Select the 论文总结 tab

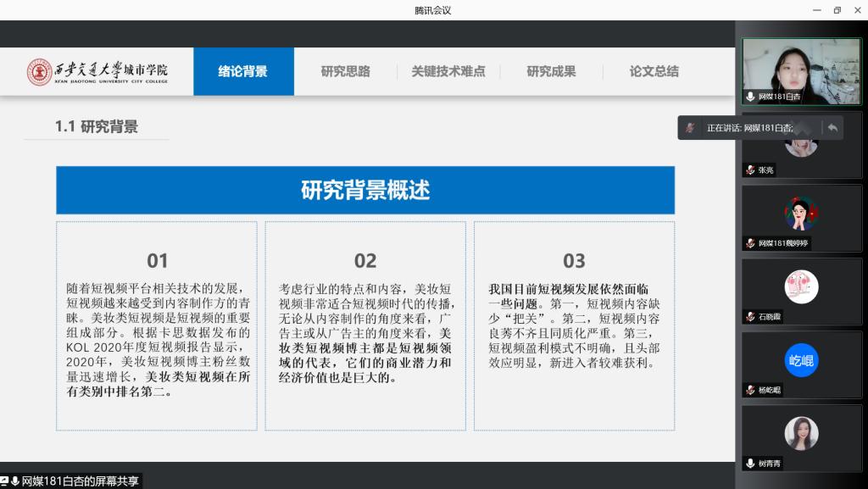pos(654,72)
